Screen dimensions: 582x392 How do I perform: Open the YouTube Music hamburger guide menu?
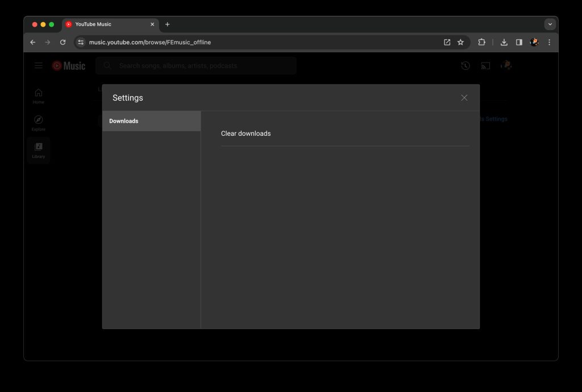pyautogui.click(x=39, y=66)
